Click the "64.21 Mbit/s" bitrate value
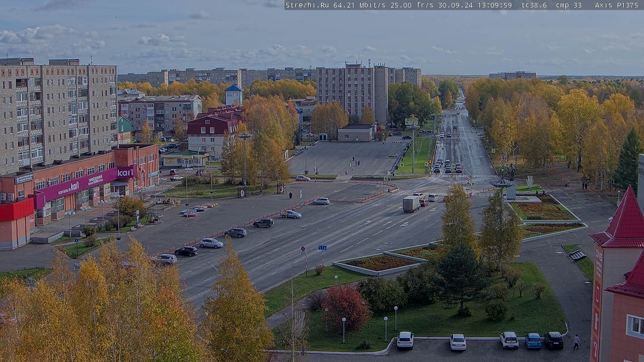The width and height of the screenshot is (644, 362). 359,5
